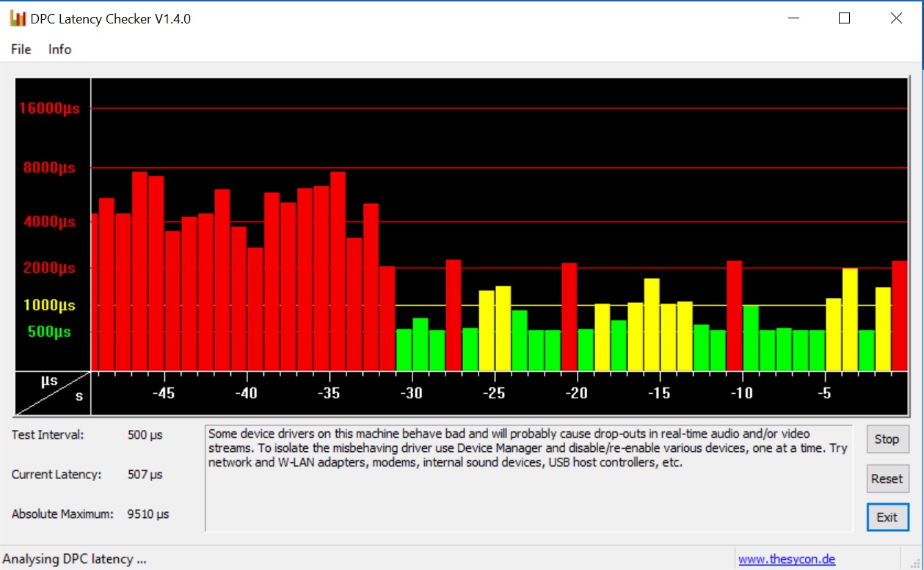Click the window title text DPC Latency Checker V1.4.0

coord(110,19)
